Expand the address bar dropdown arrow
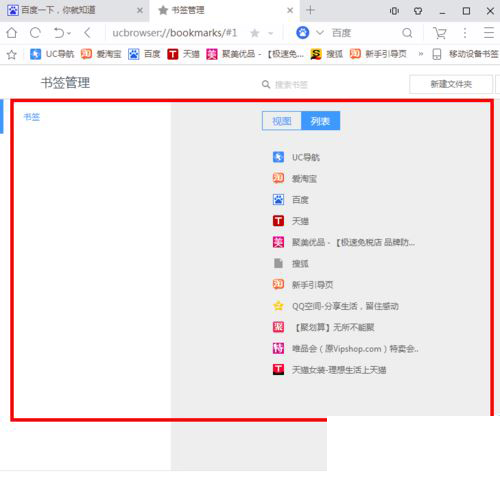Screen dimensions: 500x484 coord(271,33)
